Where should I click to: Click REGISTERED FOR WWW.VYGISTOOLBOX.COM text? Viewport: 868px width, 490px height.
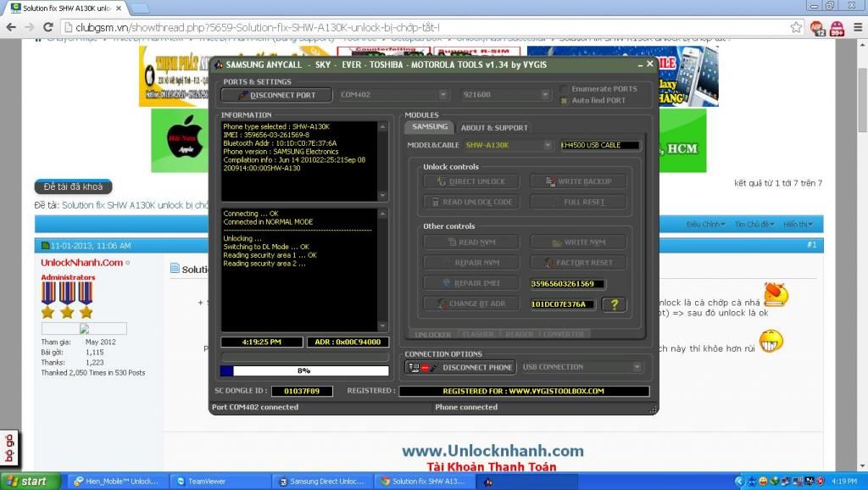point(524,391)
